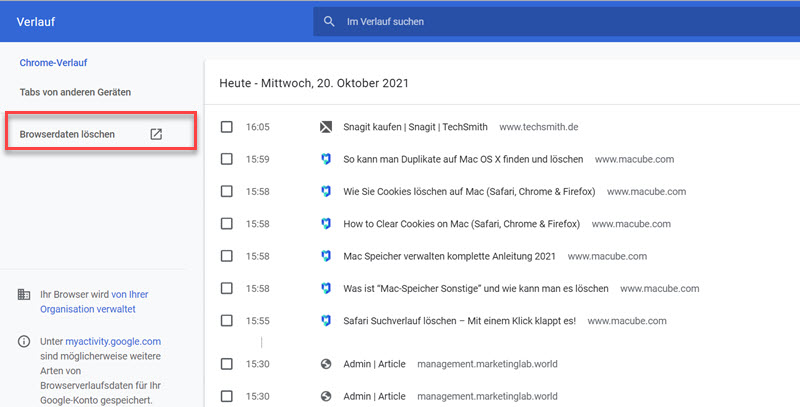The height and width of the screenshot is (407, 800).
Task: Click favicon of How to Clear Cookies row
Action: pos(326,223)
